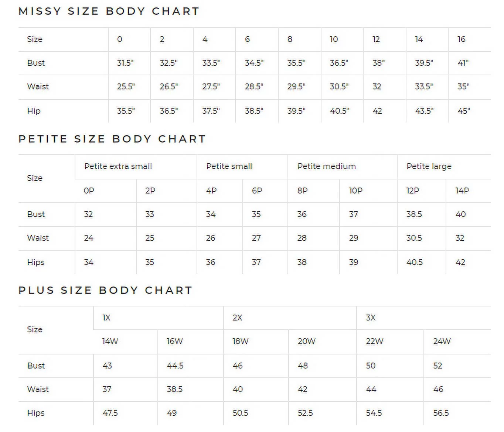Click the Petite Size Body Chart heading
504x432 pixels.
click(112, 139)
